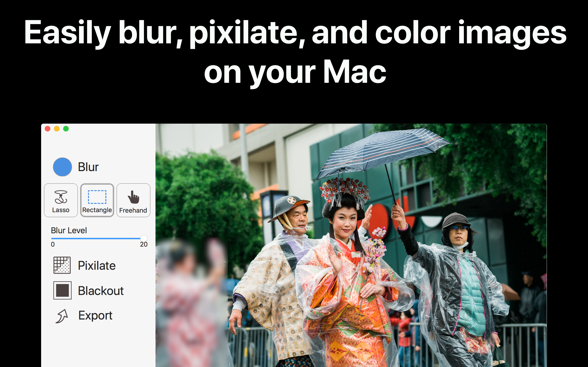The height and width of the screenshot is (367, 588).
Task: Minimize window with yellow button
Action: [x=57, y=129]
